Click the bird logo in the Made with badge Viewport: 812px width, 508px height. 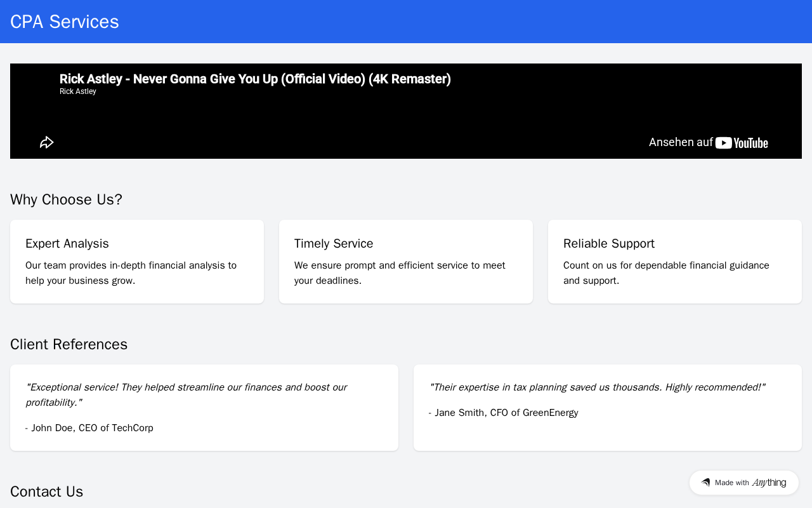coord(705,483)
